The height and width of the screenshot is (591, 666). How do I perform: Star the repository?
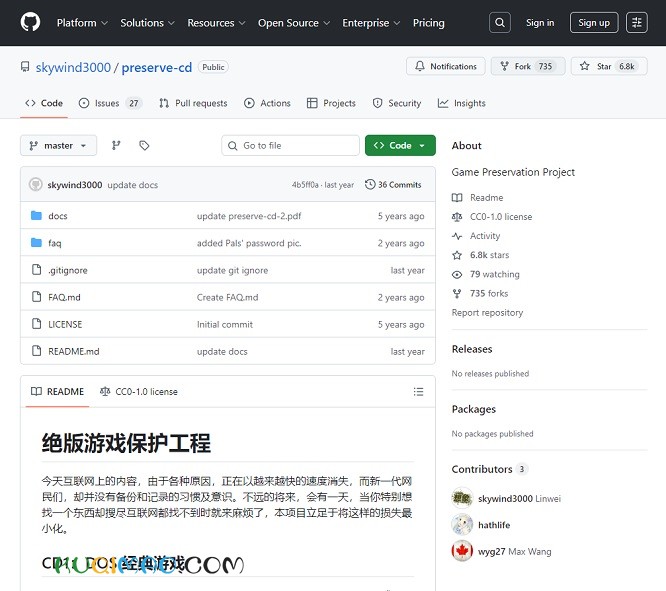pos(609,66)
